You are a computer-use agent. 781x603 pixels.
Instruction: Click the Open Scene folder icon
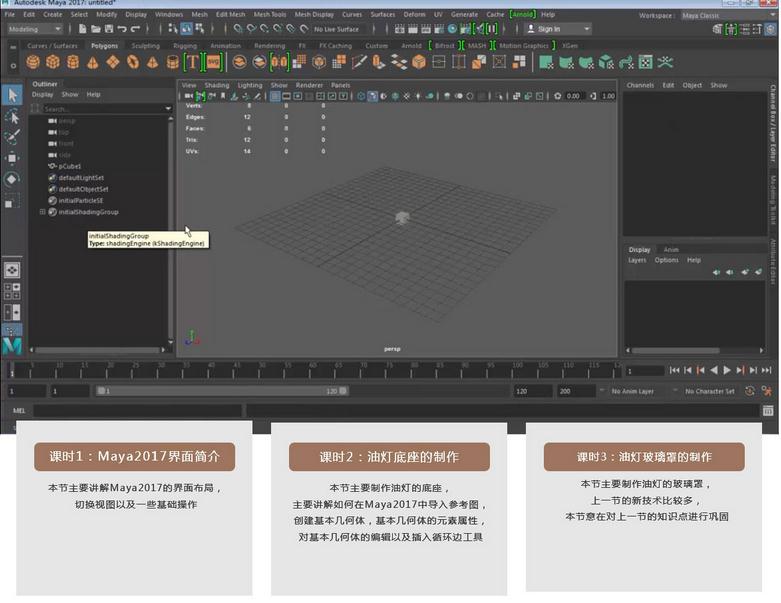(96, 29)
